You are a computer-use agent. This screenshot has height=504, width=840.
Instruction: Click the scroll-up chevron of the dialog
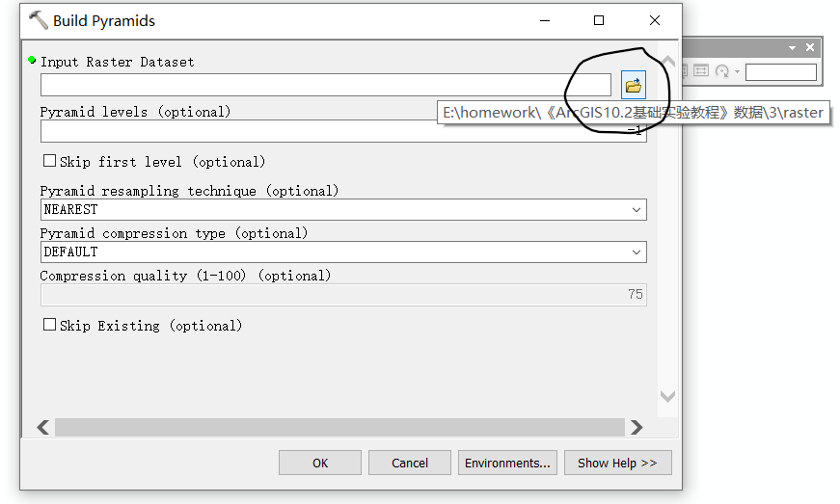(x=667, y=61)
